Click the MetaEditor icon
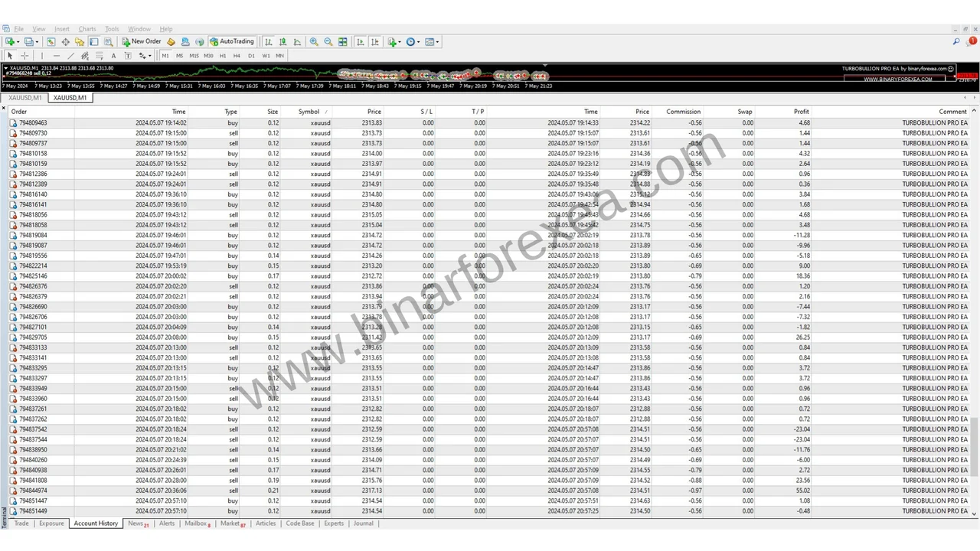The width and height of the screenshot is (980, 551). (171, 42)
